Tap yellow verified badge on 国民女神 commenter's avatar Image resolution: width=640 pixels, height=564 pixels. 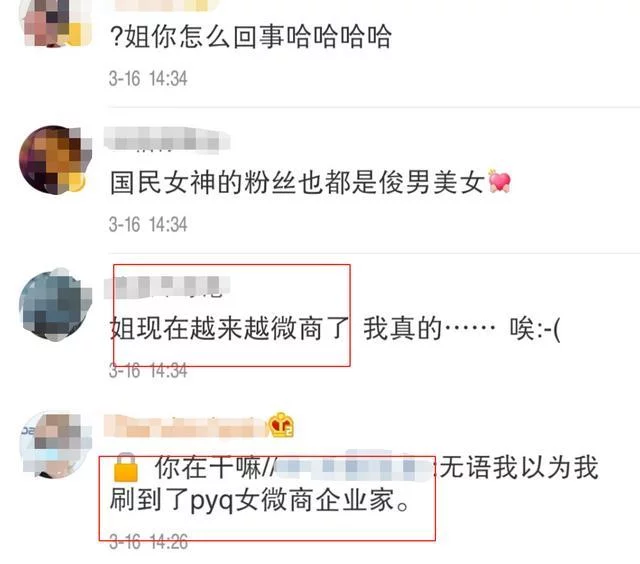(76, 182)
